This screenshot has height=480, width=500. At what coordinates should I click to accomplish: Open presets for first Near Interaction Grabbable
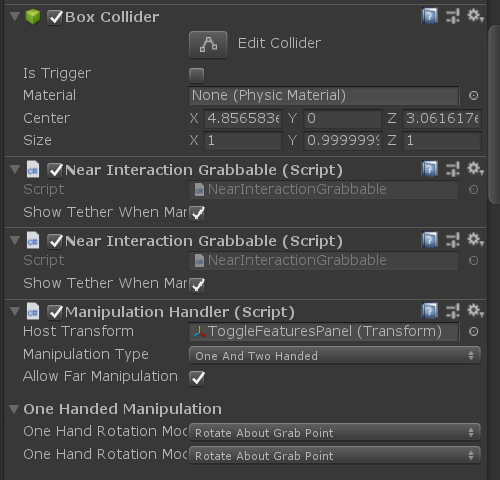tap(453, 169)
